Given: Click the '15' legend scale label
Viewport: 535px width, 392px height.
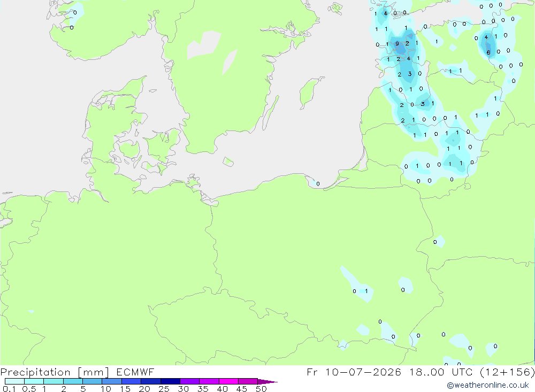Looking at the screenshot, I should pos(125,389).
